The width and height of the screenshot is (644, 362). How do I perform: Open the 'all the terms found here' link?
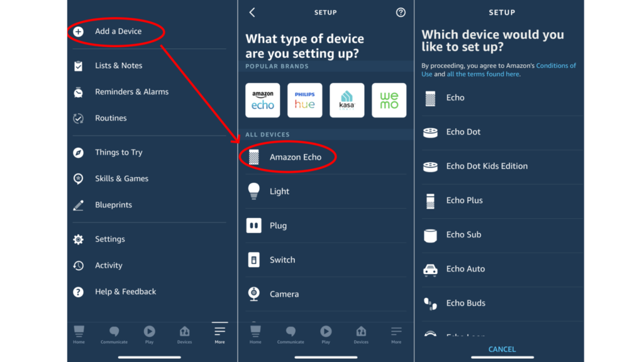click(x=482, y=74)
